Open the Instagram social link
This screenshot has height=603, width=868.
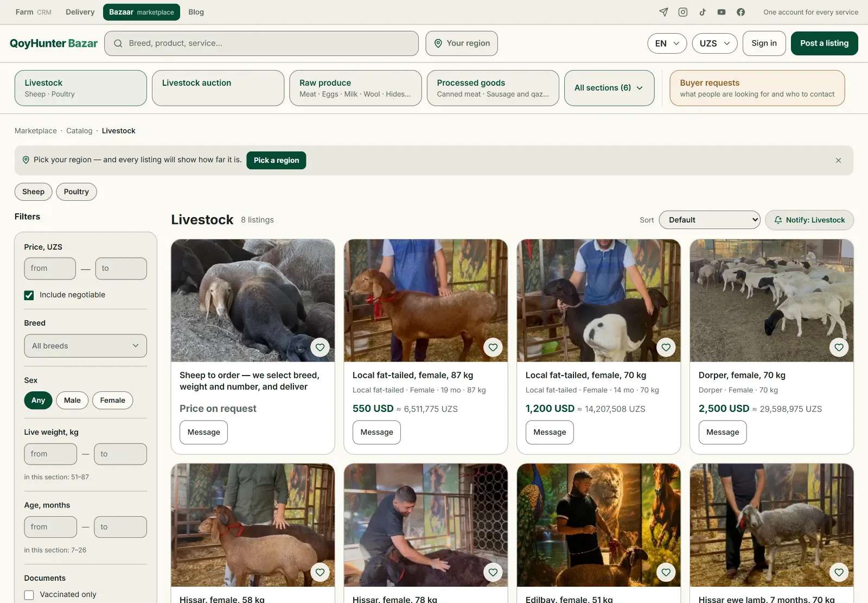pos(683,12)
